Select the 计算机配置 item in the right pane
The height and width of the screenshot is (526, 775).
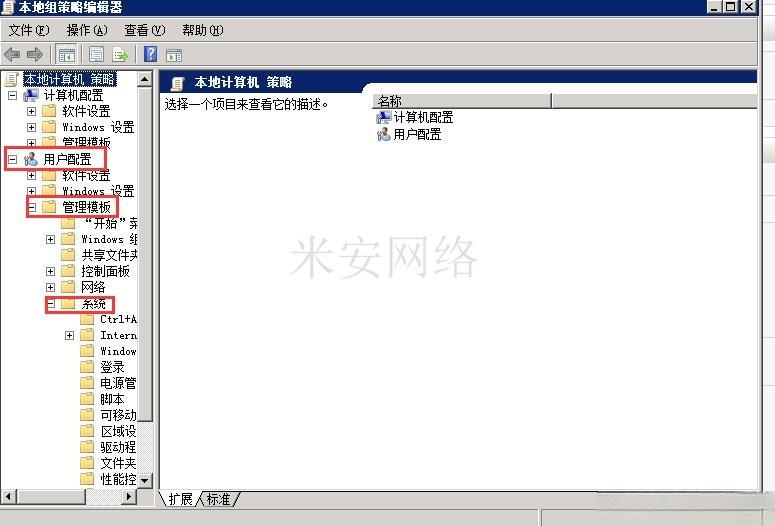(x=422, y=118)
